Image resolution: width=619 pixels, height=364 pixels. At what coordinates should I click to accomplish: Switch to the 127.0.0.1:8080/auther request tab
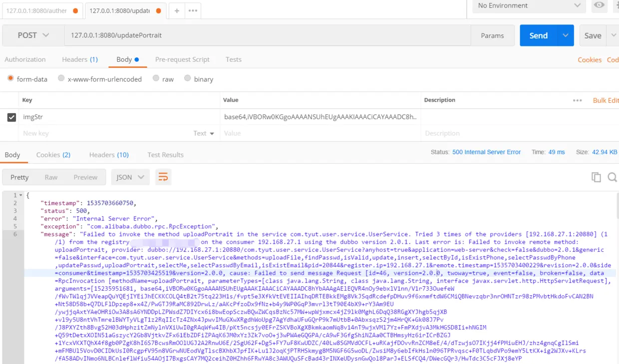pyautogui.click(x=41, y=10)
